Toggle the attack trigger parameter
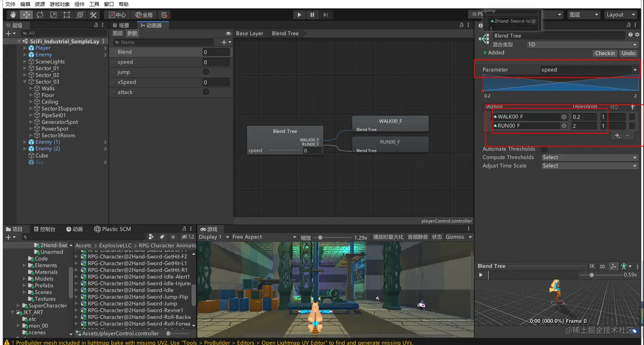Viewport: 644px width, 345px height. point(206,92)
